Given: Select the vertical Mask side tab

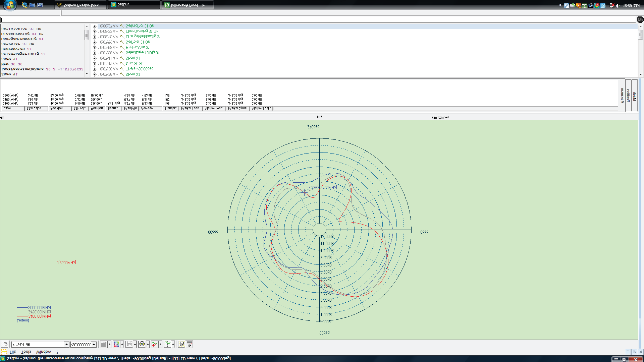Looking at the screenshot, I should [634, 97].
